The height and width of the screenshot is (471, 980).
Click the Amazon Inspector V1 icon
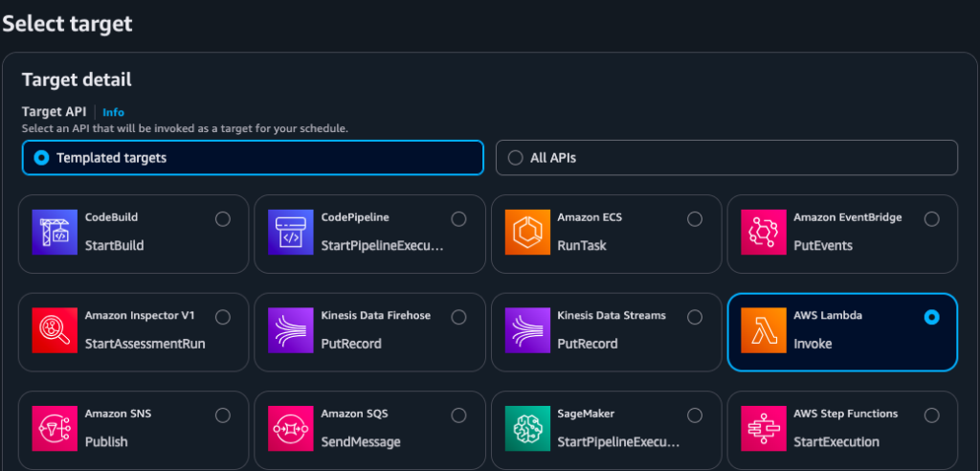[56, 330]
